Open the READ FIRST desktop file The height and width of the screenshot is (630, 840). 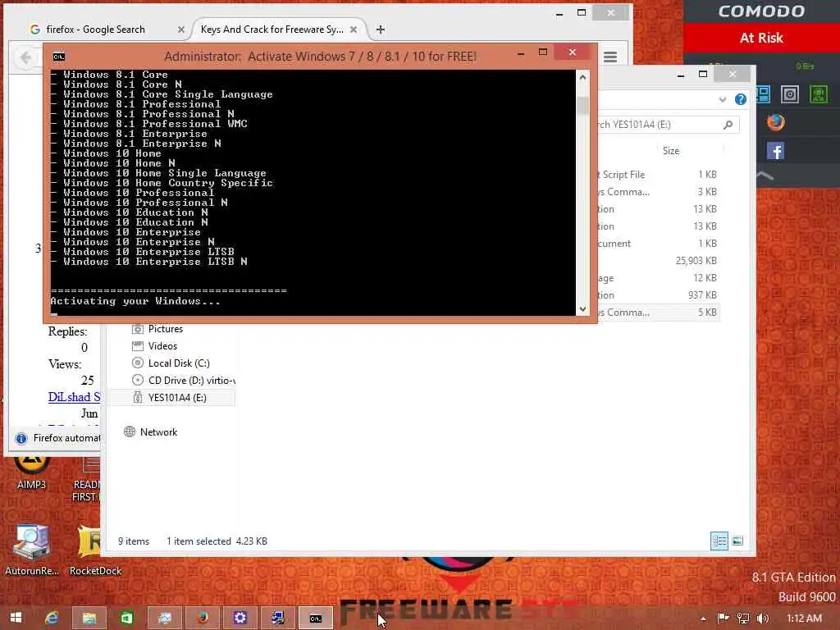click(x=87, y=479)
